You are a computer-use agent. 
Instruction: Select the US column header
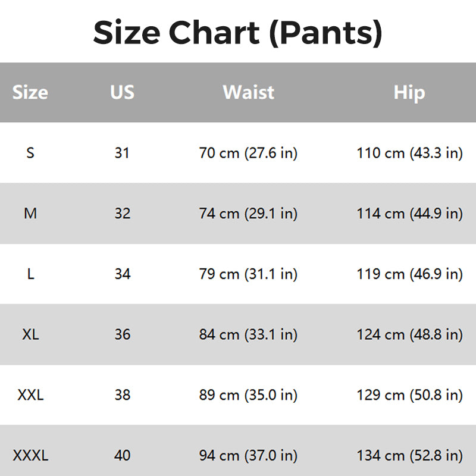coord(122,92)
